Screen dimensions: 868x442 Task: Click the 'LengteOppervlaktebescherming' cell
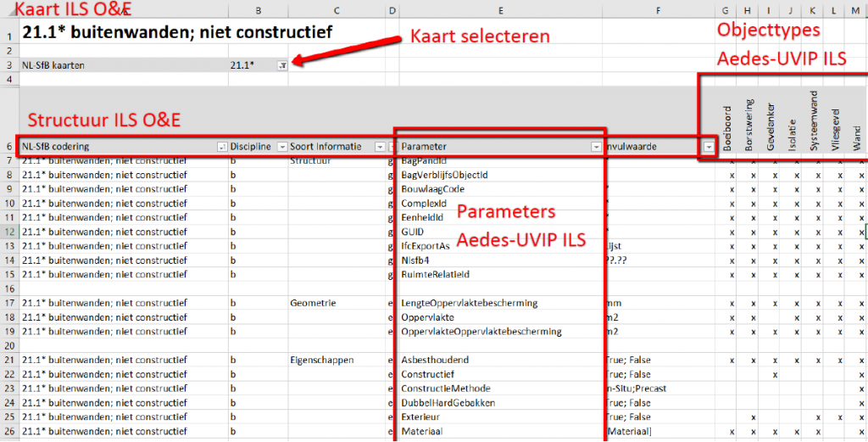500,303
